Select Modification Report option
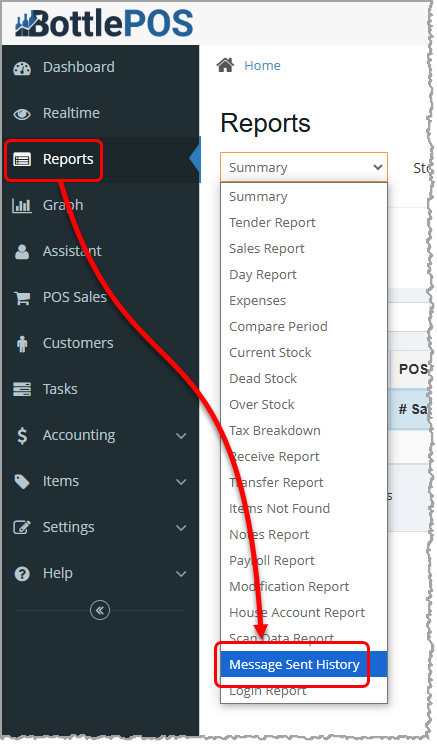Viewport: 437px width, 745px height. (304, 586)
